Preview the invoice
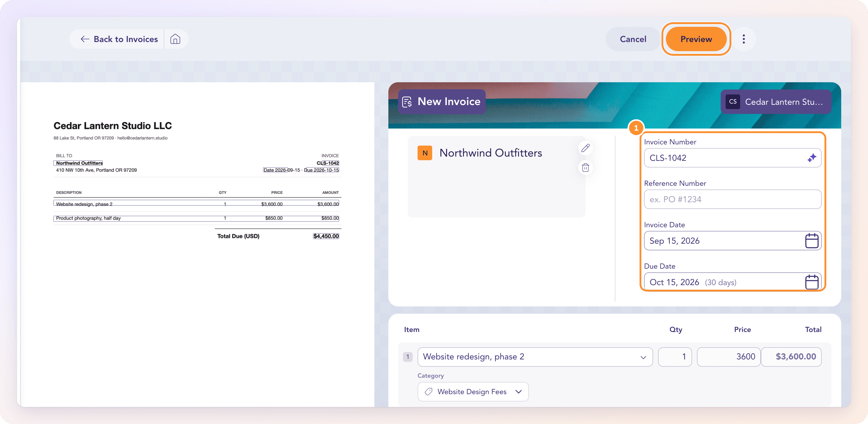This screenshot has height=424, width=868. tap(696, 39)
